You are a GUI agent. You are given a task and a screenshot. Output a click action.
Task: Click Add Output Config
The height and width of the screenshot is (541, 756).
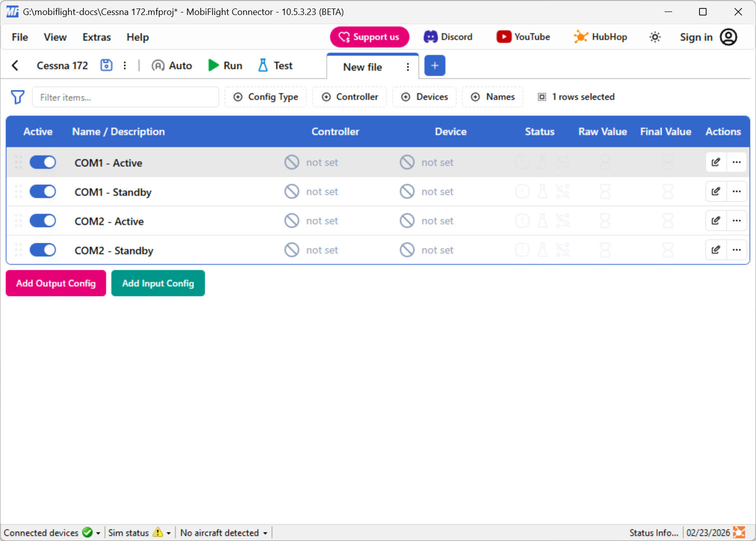pyautogui.click(x=55, y=283)
